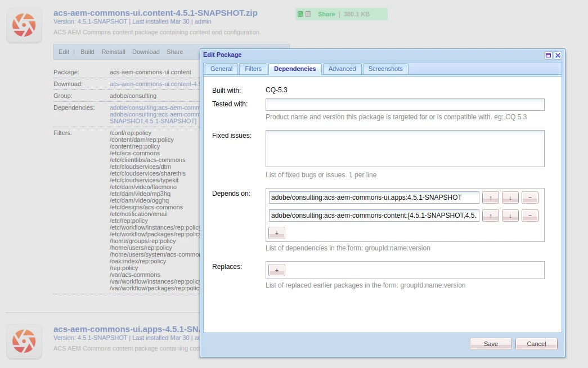The height and width of the screenshot is (368, 588).
Task: Click Reinstall in the package toolbar
Action: point(113,52)
